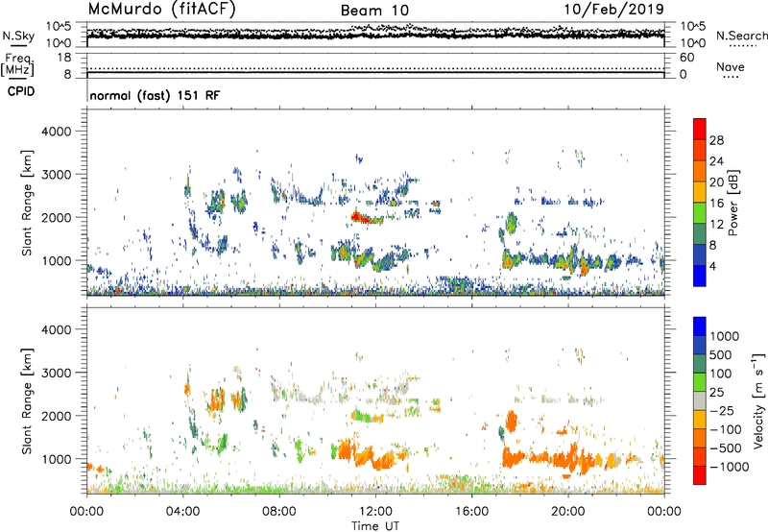Click the light green Power segment between 12 and 16
Screen dimensions: 768x532
[x=700, y=213]
